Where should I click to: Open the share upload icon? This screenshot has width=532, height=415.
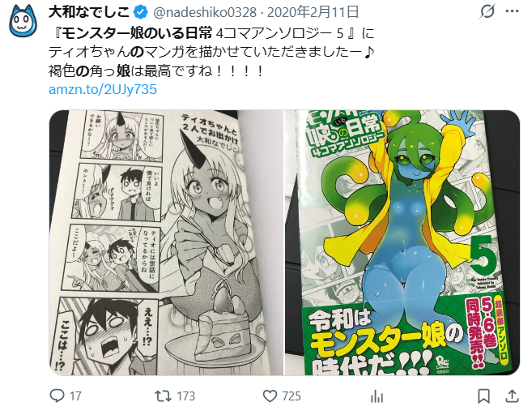(x=512, y=396)
